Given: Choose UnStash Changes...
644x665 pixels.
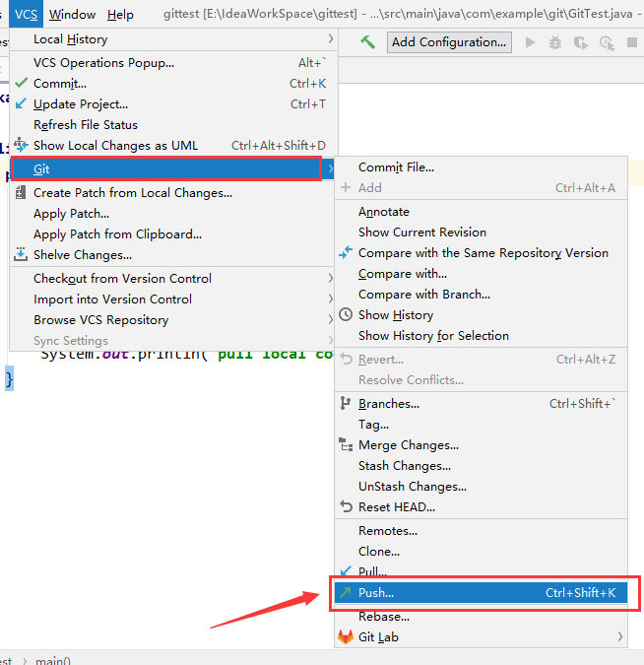Looking at the screenshot, I should 481,486.
